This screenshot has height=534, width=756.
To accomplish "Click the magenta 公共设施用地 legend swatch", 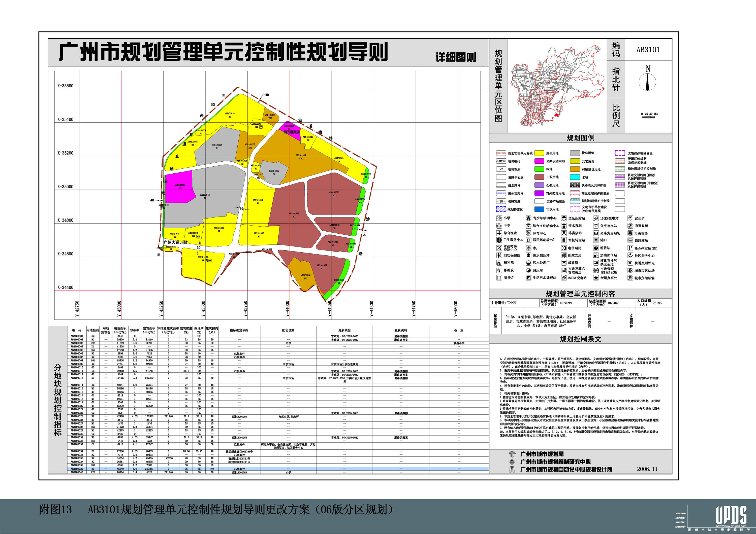I will (539, 161).
